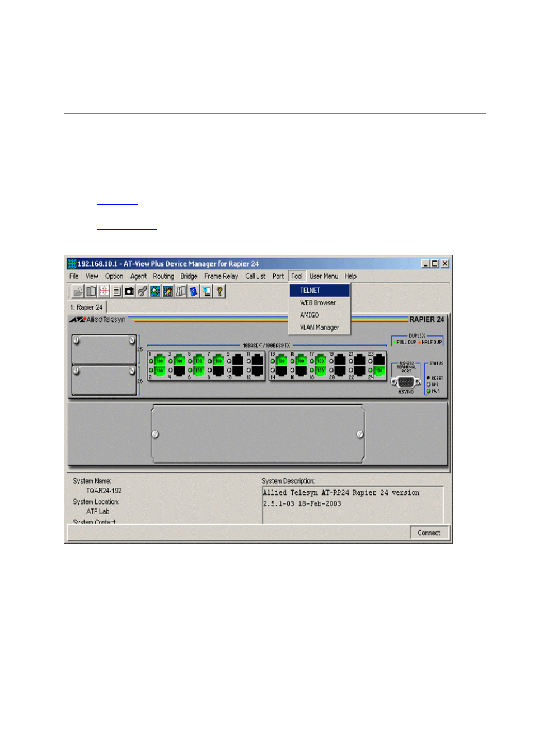Select port 24 on the switch
Image resolution: width=534 pixels, height=756 pixels.
pyautogui.click(x=380, y=370)
